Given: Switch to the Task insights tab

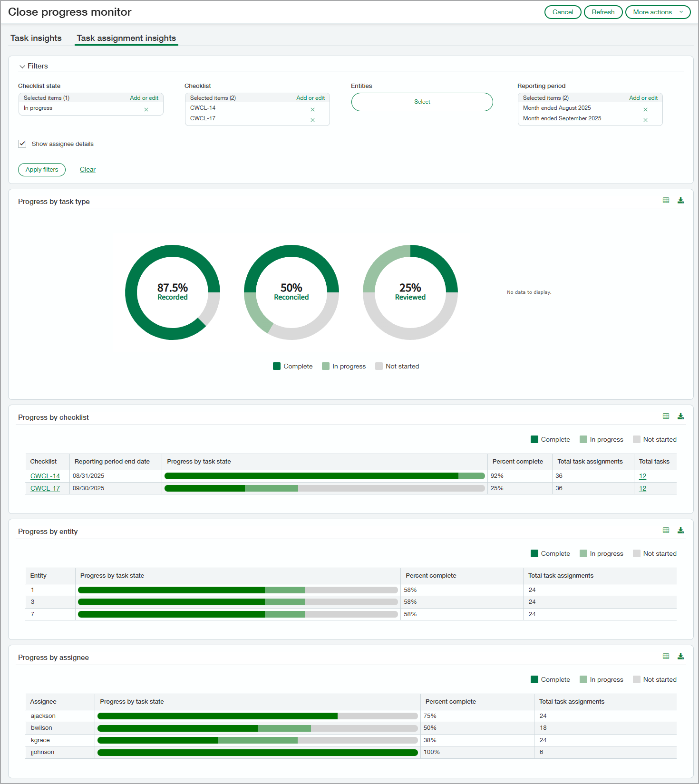Looking at the screenshot, I should [x=36, y=38].
